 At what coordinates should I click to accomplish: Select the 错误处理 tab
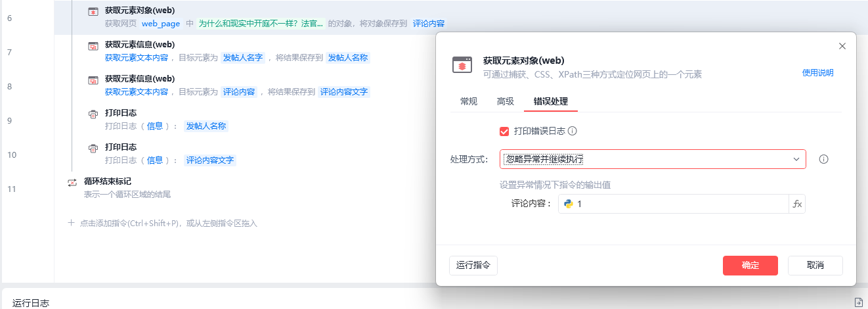(x=551, y=101)
